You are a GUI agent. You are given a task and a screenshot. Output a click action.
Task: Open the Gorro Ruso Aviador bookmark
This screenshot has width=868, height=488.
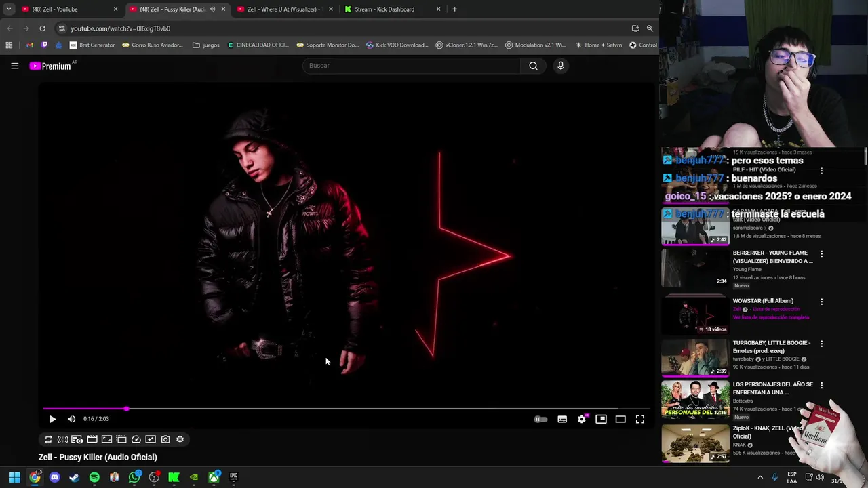[x=153, y=45]
